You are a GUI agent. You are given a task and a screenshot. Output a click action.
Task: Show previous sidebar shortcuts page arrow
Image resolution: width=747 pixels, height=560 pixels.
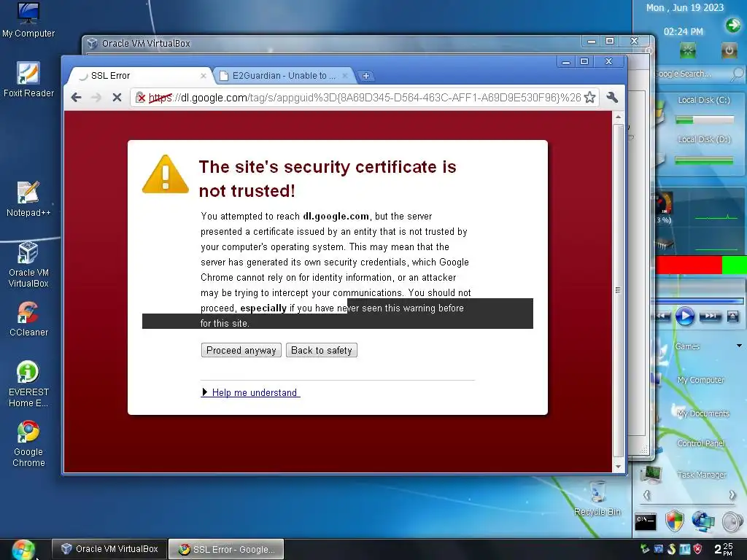(646, 495)
